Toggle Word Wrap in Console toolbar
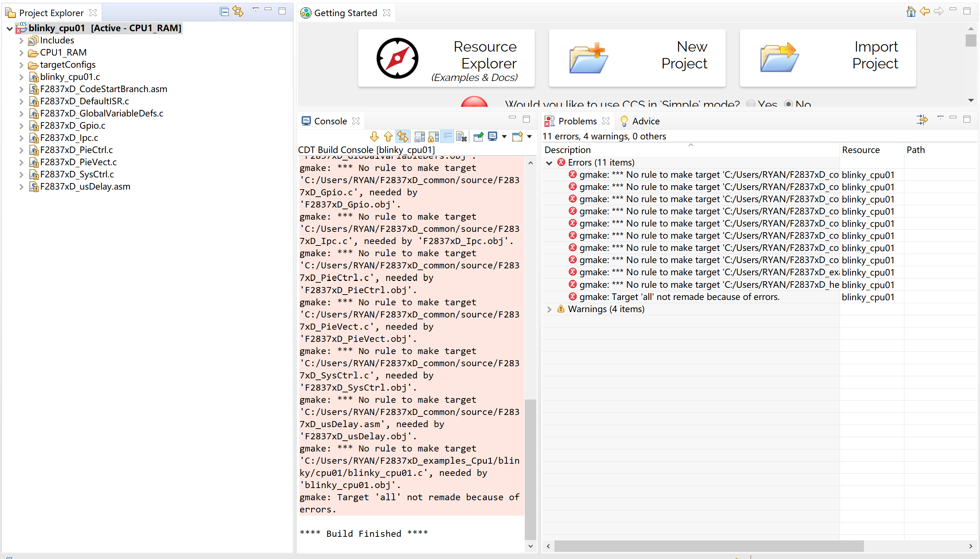Viewport: 980px width, 559px height. [447, 136]
